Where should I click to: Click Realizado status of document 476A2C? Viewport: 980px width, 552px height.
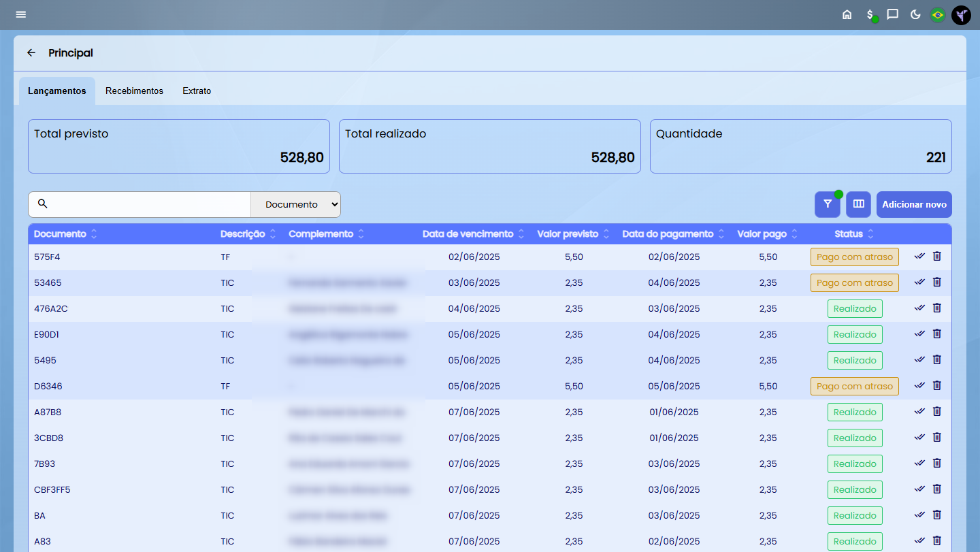[x=855, y=308]
